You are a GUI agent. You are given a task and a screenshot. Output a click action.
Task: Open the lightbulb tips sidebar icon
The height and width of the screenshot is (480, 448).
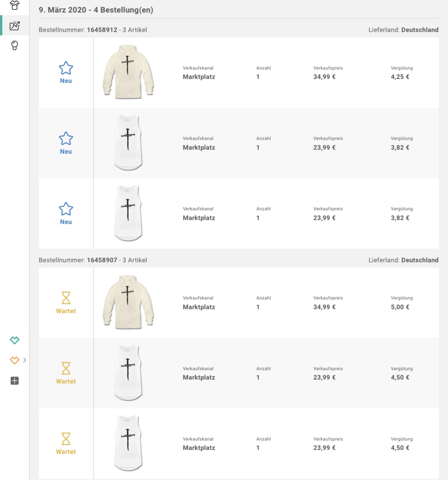[14, 45]
